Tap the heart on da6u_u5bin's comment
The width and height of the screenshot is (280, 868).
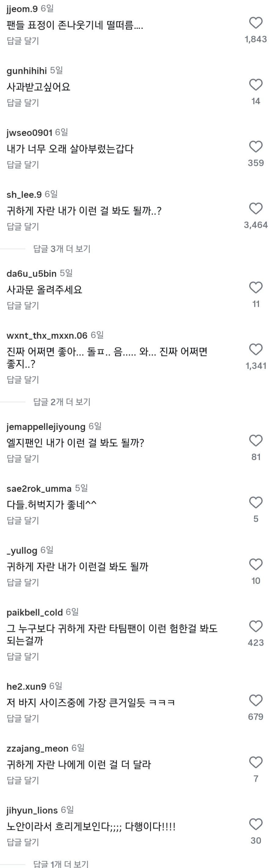point(256,287)
